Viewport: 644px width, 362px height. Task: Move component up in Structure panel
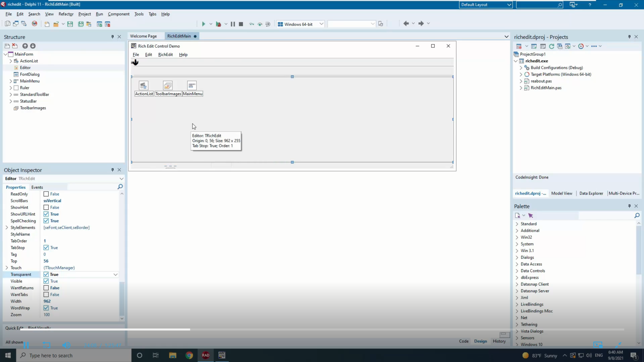tap(25, 46)
